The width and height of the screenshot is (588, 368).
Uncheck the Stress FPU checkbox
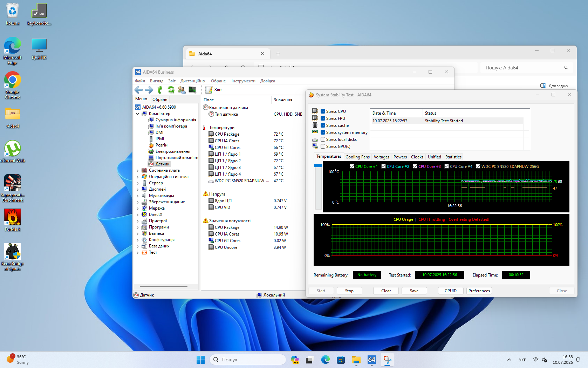click(x=323, y=118)
